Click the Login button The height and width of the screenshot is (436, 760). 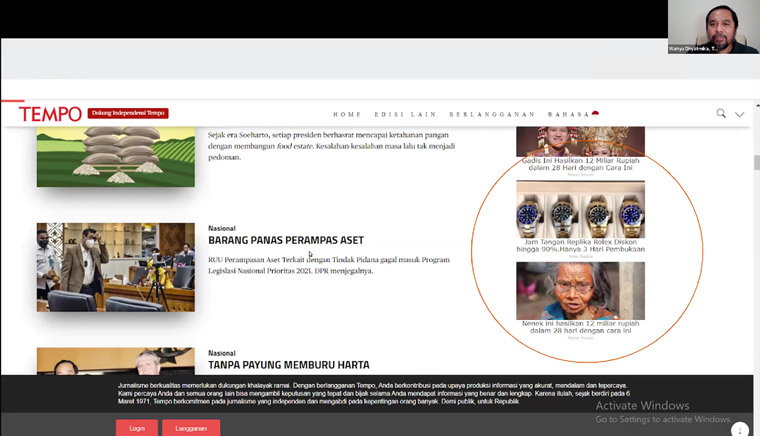point(137,428)
